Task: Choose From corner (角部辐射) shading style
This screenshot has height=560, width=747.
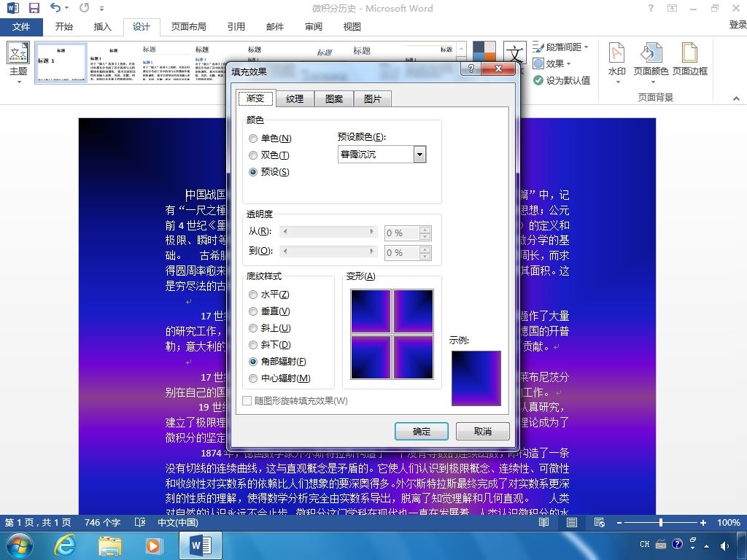Action: (x=253, y=362)
